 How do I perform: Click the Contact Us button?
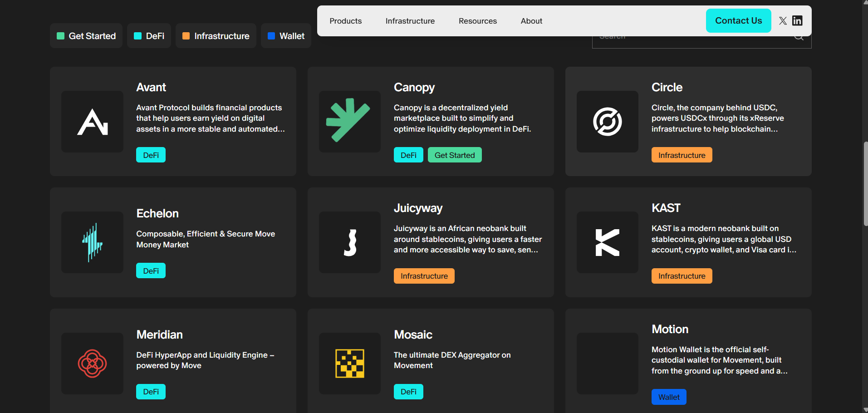tap(739, 20)
